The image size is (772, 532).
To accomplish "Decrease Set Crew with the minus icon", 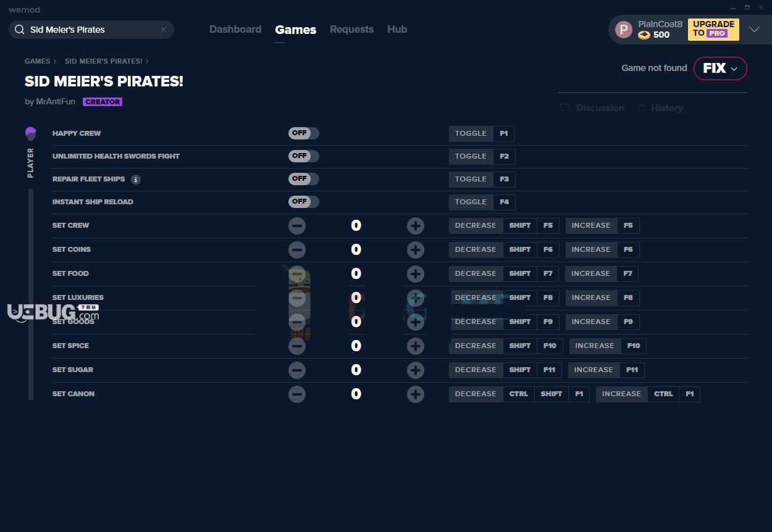I will 297,226.
